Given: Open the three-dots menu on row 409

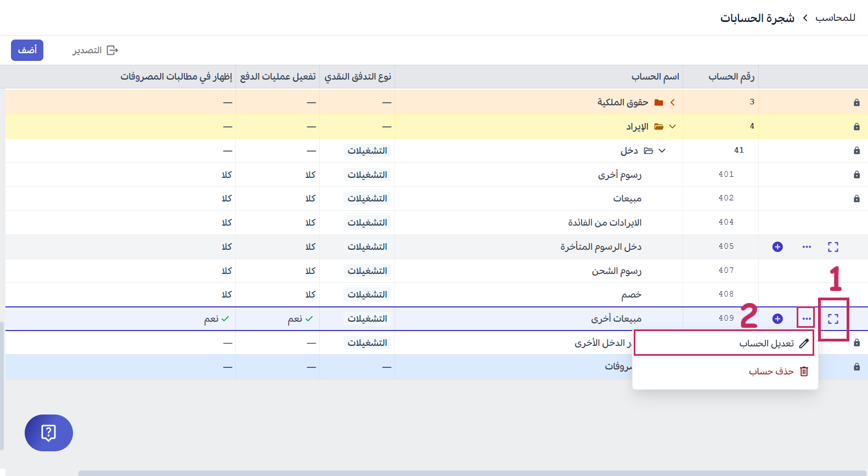Looking at the screenshot, I should click(807, 319).
